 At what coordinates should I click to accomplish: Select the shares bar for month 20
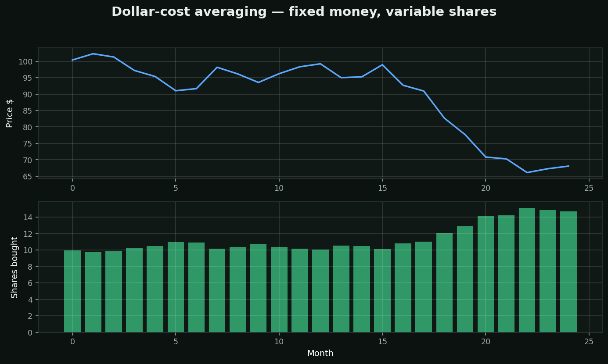pos(486,274)
